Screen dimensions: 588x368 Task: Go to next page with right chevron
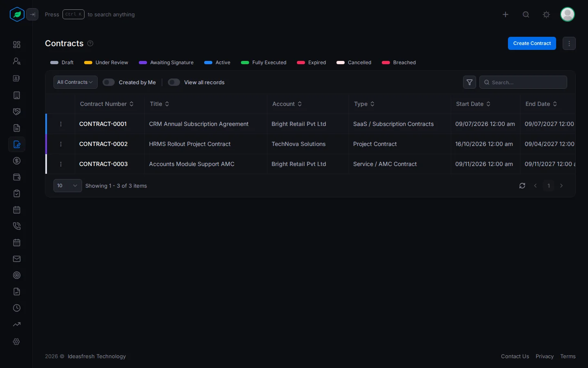pyautogui.click(x=561, y=186)
